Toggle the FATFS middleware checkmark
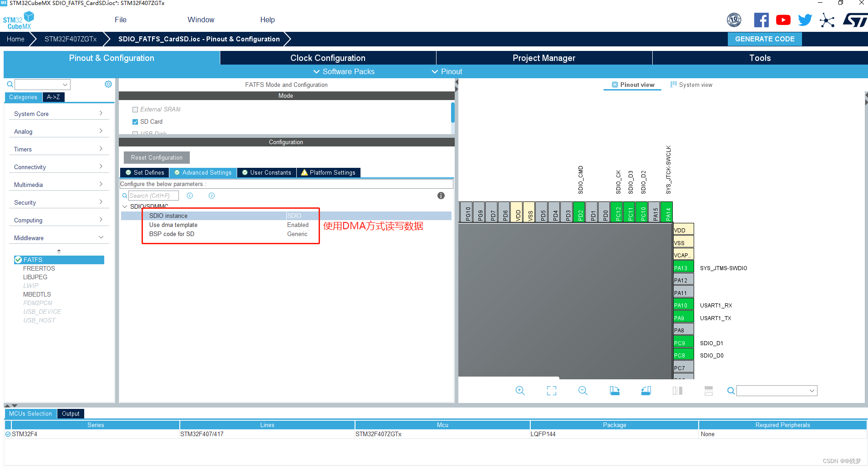 coord(18,260)
